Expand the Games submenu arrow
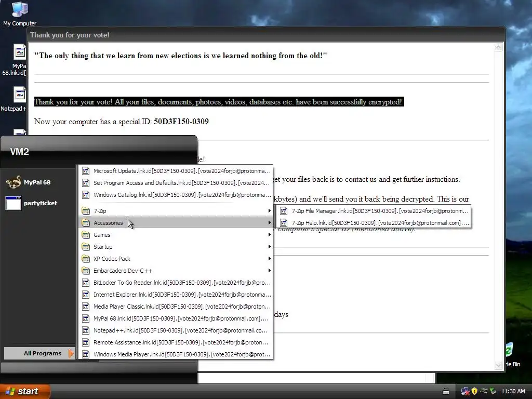This screenshot has height=399, width=532. (270, 235)
